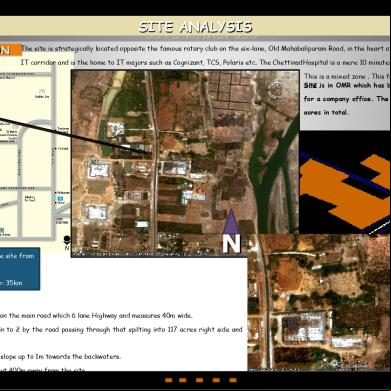Click the first orange slide indicator dot

pos(168,380)
